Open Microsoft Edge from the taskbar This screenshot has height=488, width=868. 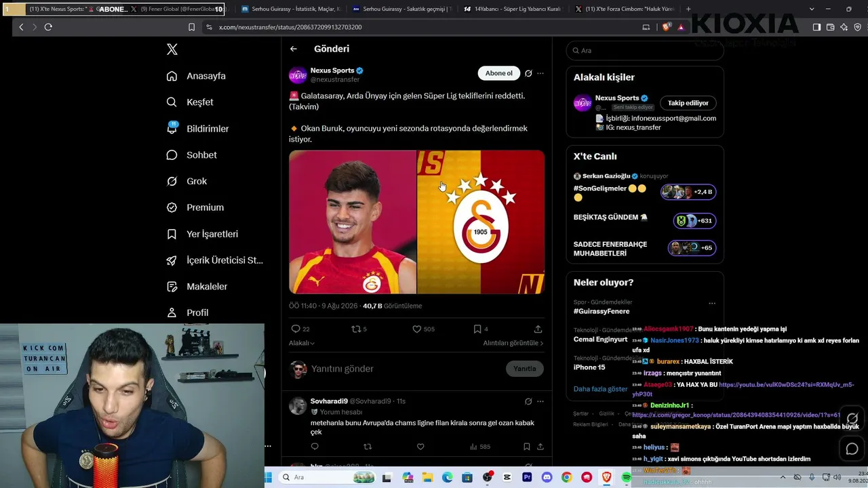pos(448,478)
